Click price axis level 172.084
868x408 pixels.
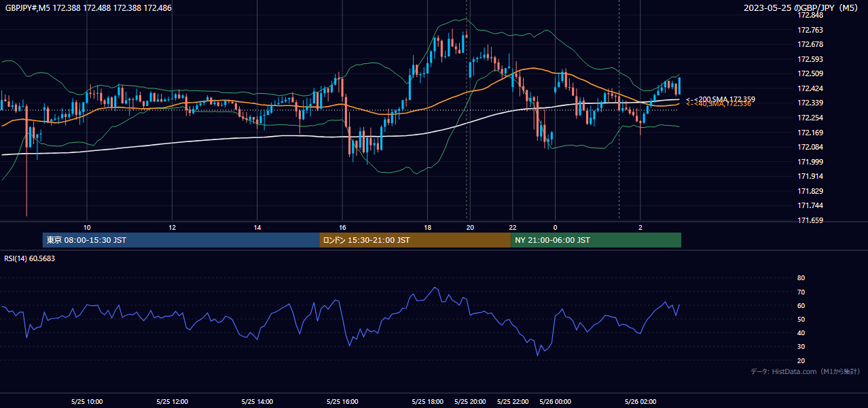[810, 147]
